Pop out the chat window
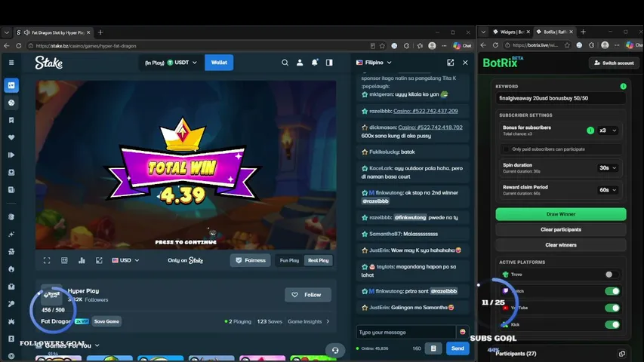644x362 pixels. [x=451, y=63]
